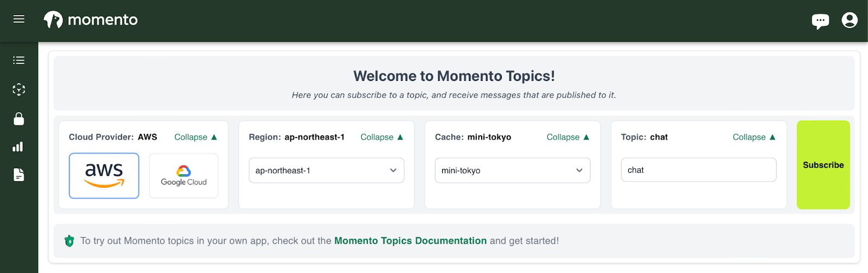Open the mini-tokyo cache dropdown
Image resolution: width=868 pixels, height=273 pixels.
[x=513, y=170]
